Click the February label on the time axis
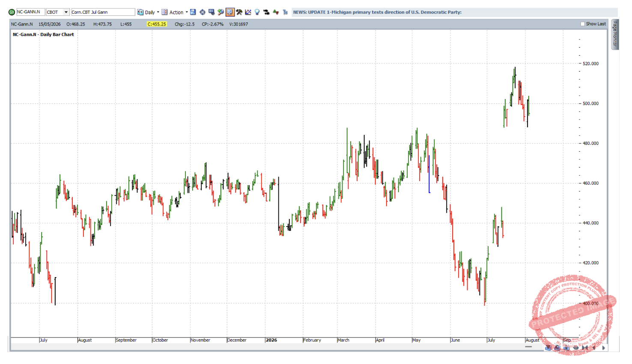Image resolution: width=632 pixels, height=364 pixels. [312, 340]
